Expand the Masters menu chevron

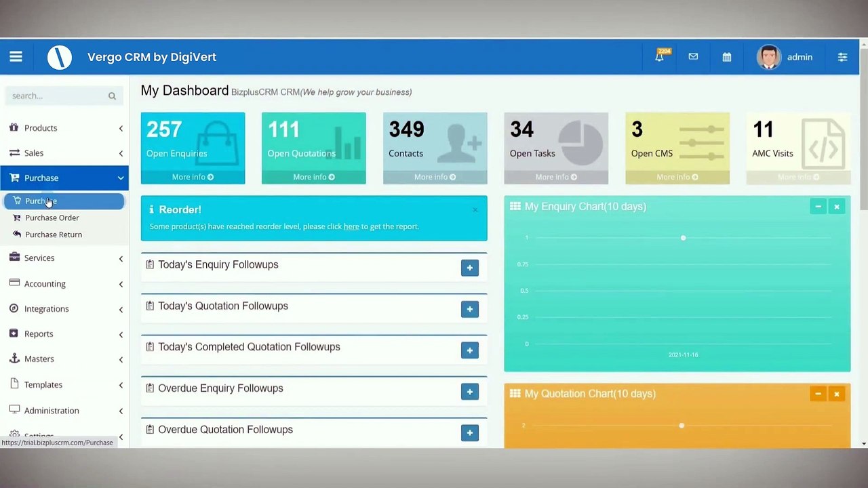click(x=121, y=359)
